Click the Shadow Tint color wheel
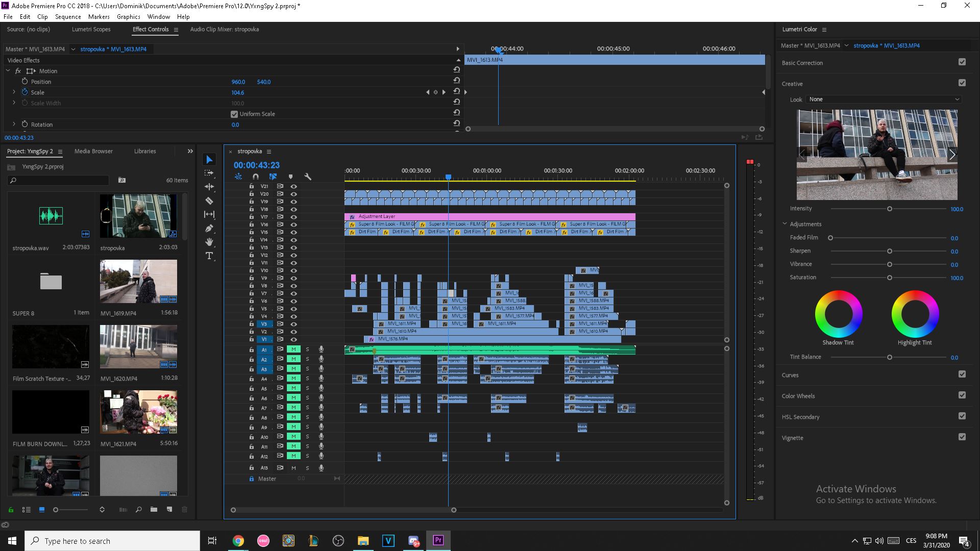This screenshot has height=551, width=980. click(838, 314)
